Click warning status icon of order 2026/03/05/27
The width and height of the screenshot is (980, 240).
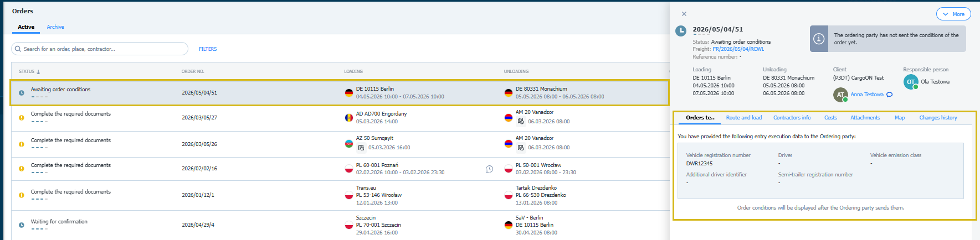[x=22, y=118]
